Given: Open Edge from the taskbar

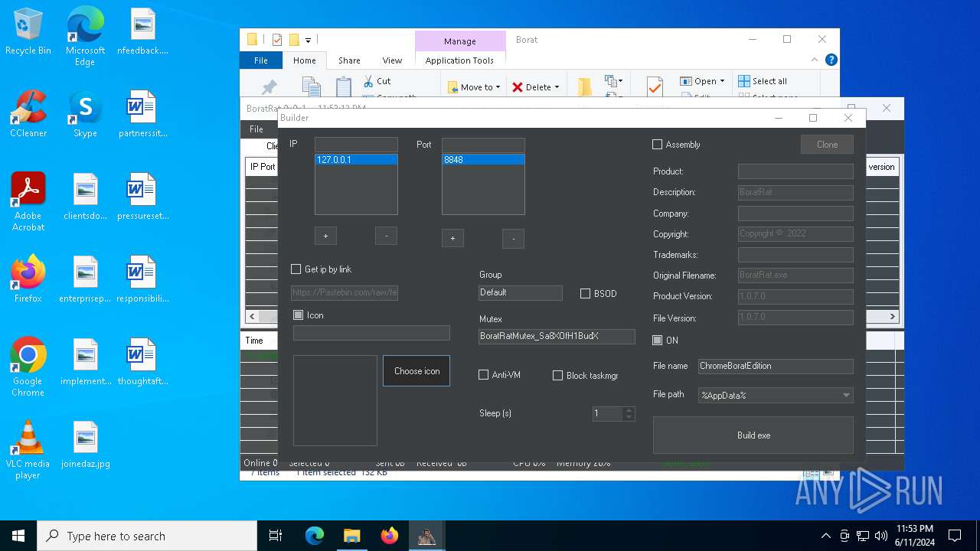Looking at the screenshot, I should click(x=315, y=536).
